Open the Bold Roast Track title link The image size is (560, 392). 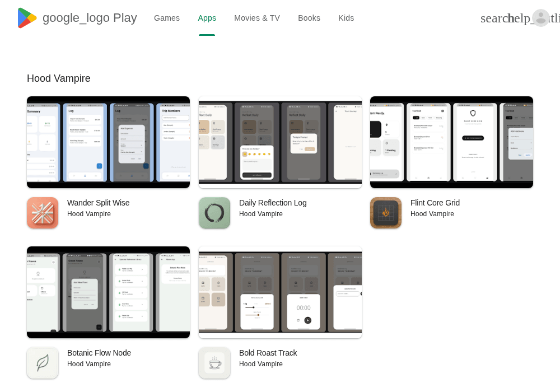(268, 353)
